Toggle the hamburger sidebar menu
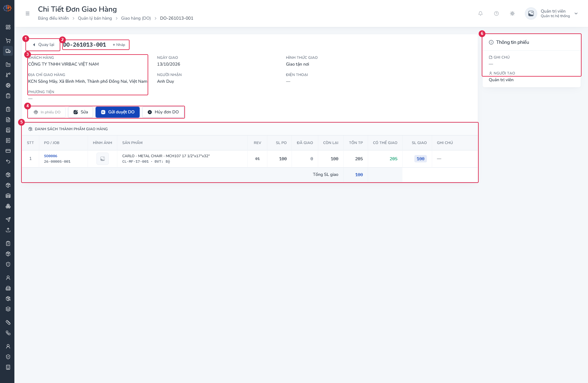 [28, 13]
